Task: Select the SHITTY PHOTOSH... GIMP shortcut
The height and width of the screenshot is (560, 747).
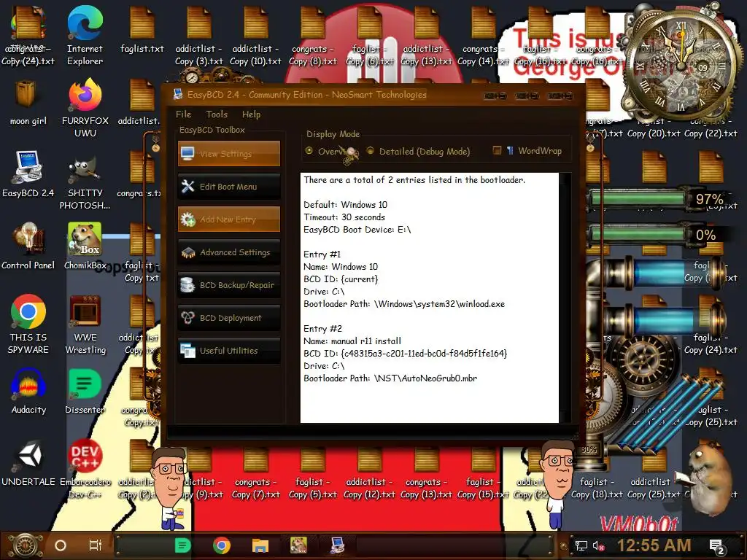Action: coord(85,181)
